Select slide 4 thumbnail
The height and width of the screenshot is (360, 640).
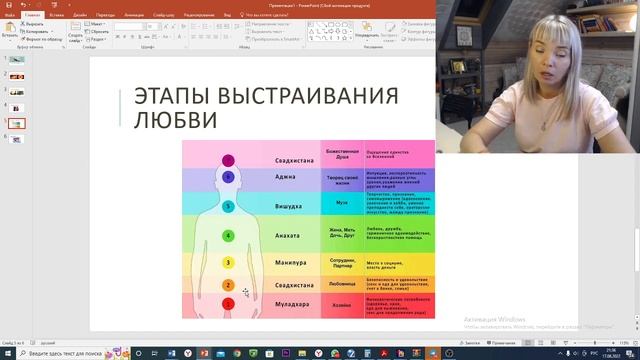coord(17,108)
